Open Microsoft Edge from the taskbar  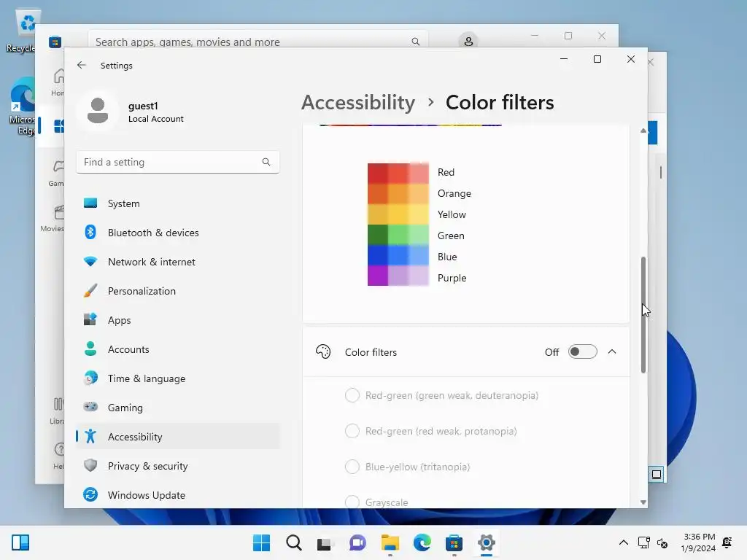[422, 542]
